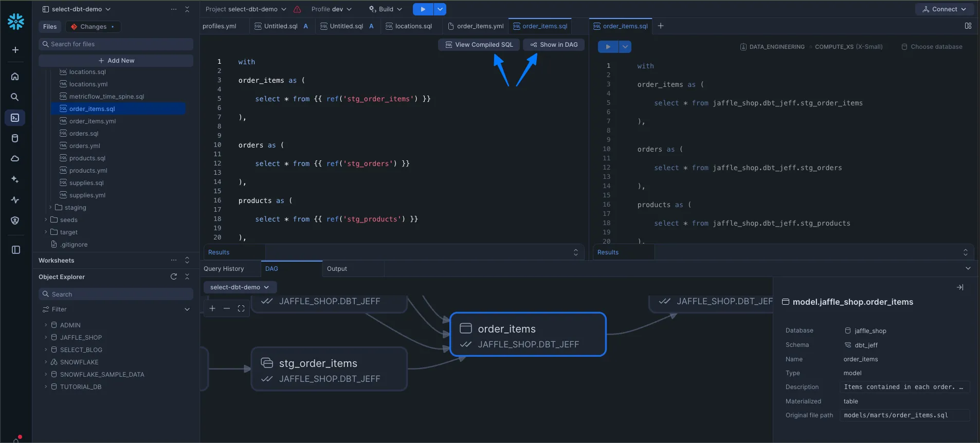The width and height of the screenshot is (980, 443).
Task: Fit DAG to screen icon
Action: 241,308
